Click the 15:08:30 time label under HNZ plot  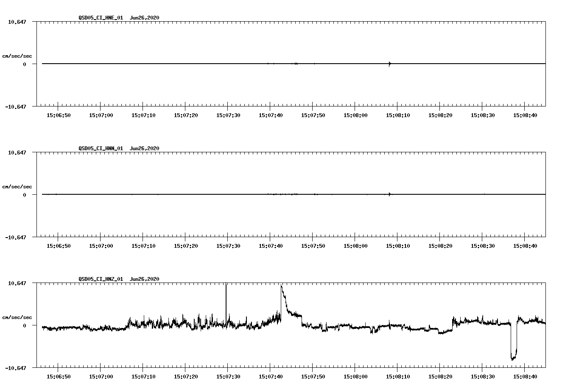483,376
